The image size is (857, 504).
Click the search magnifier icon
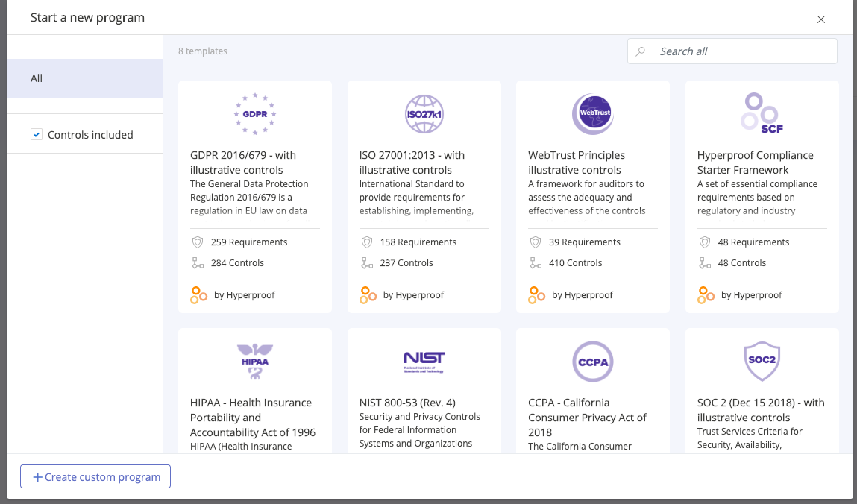click(641, 51)
